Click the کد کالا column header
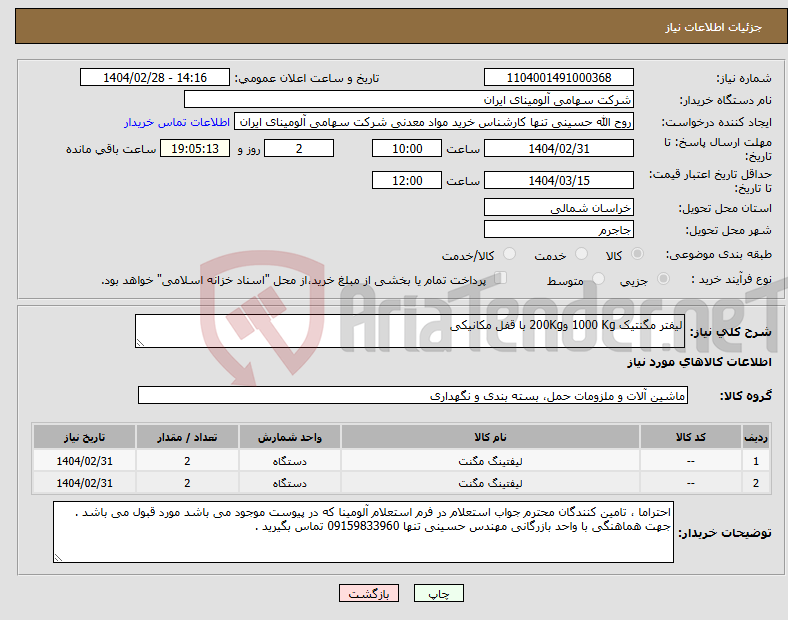Screen dimensions: 788x620 point(691,437)
